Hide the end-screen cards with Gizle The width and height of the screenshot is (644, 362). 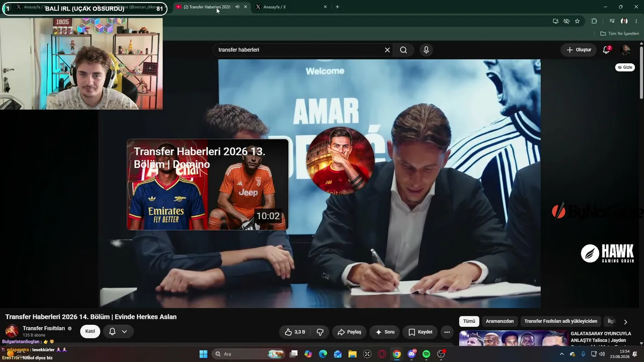625,67
